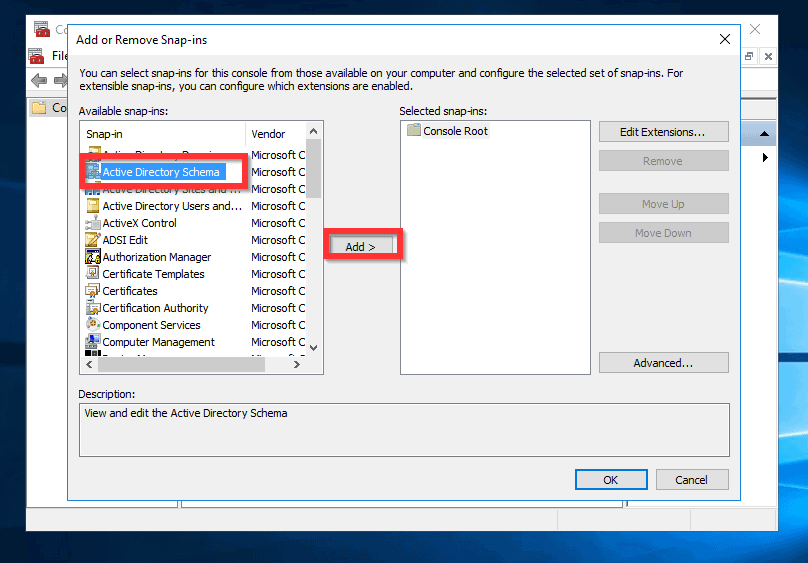Click the Authorization Manager icon
Screen dimensions: 808x563
93,257
